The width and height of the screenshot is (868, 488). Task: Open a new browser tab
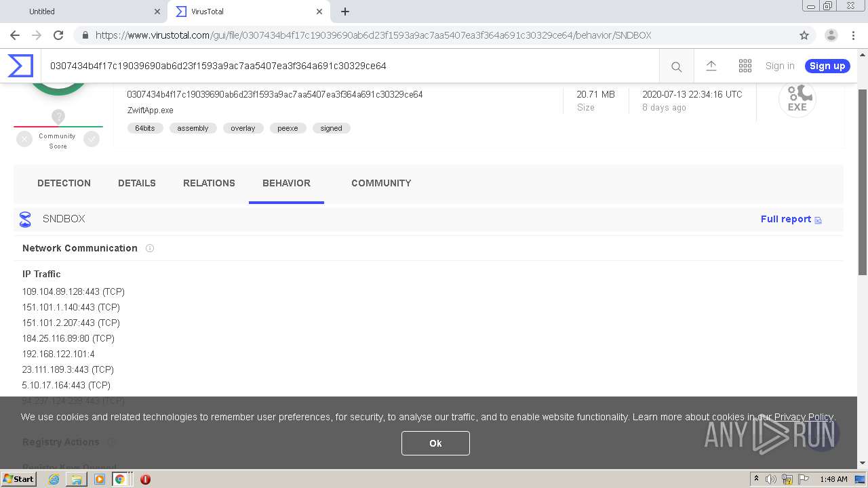click(345, 12)
